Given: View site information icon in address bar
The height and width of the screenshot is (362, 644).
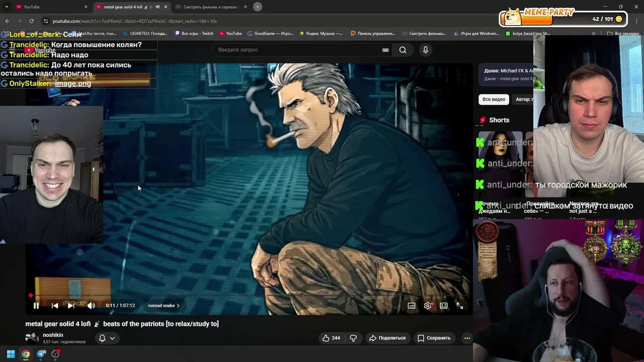Looking at the screenshot, I should click(x=46, y=21).
